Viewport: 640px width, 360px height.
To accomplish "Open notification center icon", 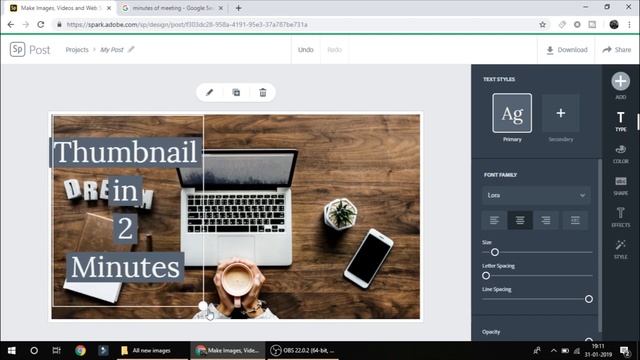I will [625, 350].
